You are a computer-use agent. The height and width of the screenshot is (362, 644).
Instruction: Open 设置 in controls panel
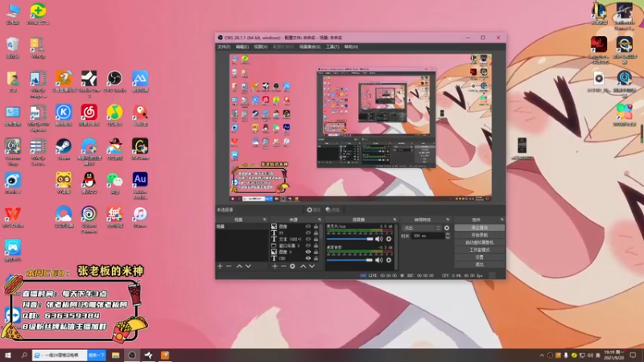click(479, 257)
